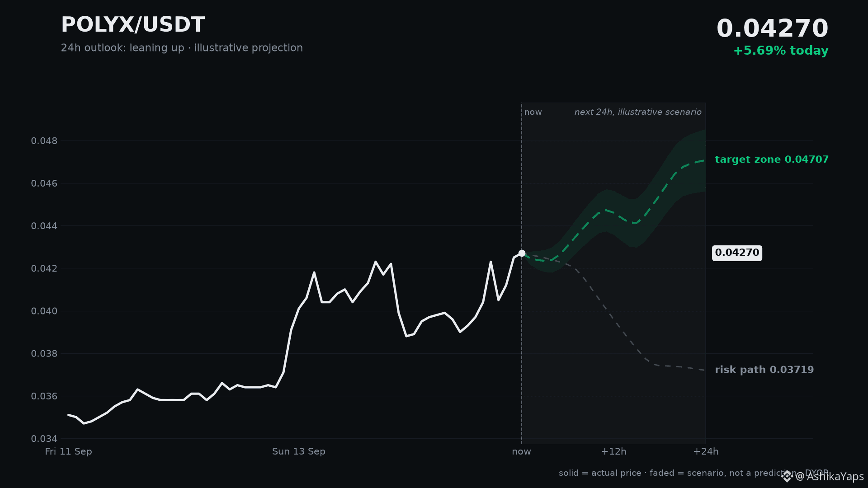Click the 0.034 price axis label
The height and width of the screenshot is (488, 868).
pyautogui.click(x=44, y=439)
